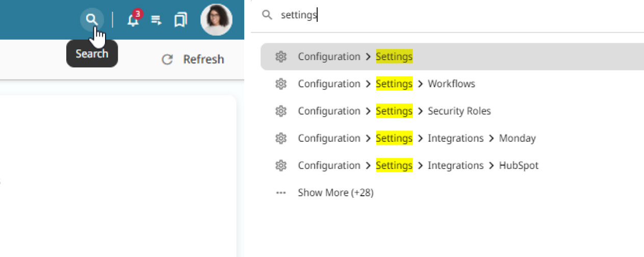The height and width of the screenshot is (257, 644).
Task: Open the playlist queue icon in header
Action: click(x=157, y=20)
